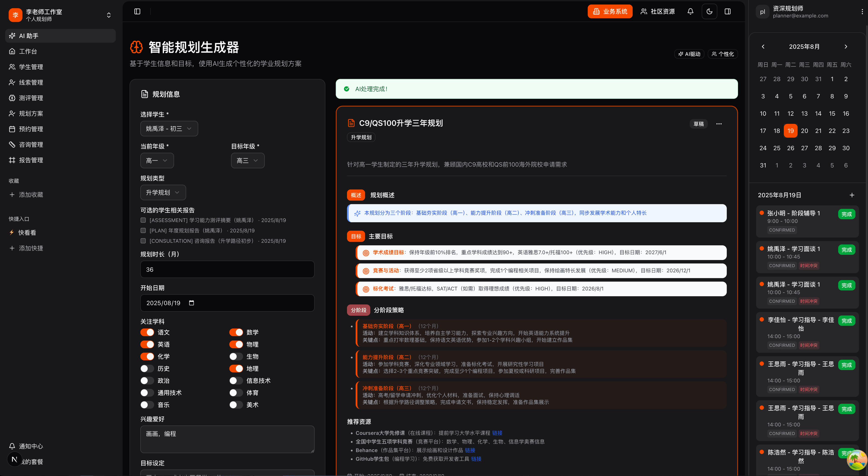Open the 选择学生 dropdown
The height and width of the screenshot is (476, 868).
[x=169, y=128]
